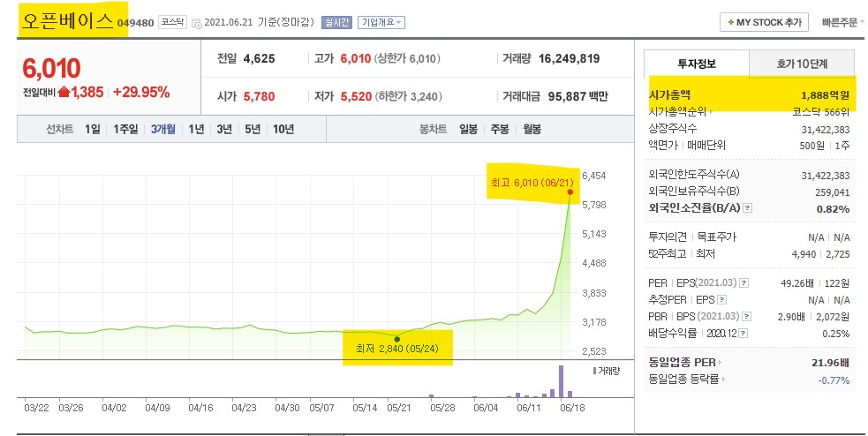
Task: Click the current price 6,010
Action: 51,68
